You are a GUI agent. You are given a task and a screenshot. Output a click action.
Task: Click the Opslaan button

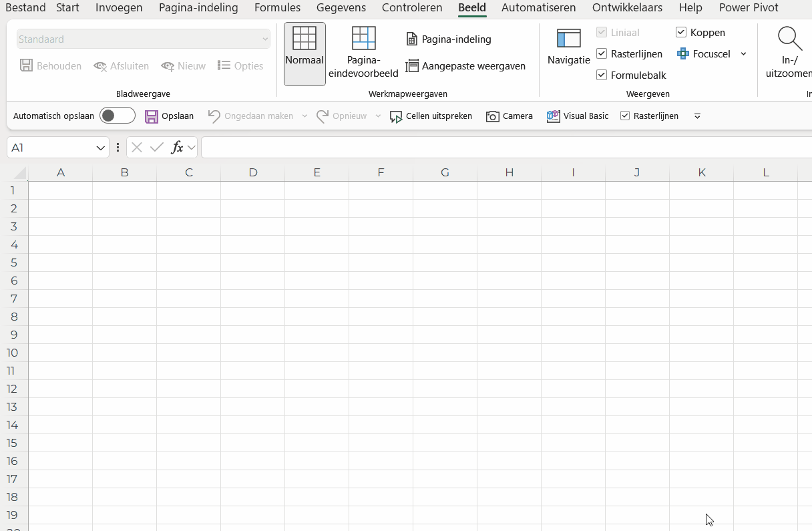click(170, 116)
